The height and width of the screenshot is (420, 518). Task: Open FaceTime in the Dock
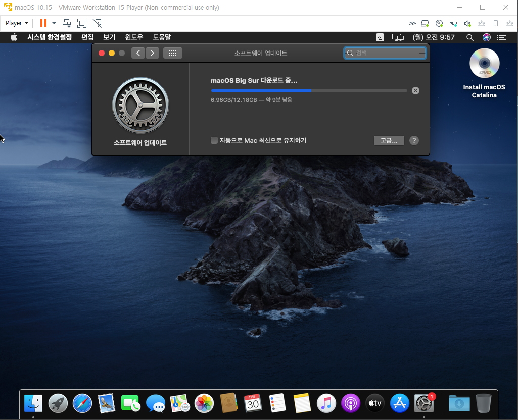(x=131, y=403)
